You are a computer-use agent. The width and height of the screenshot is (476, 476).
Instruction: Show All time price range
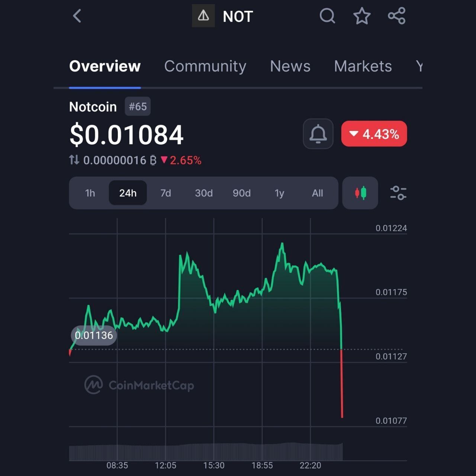coord(317,193)
